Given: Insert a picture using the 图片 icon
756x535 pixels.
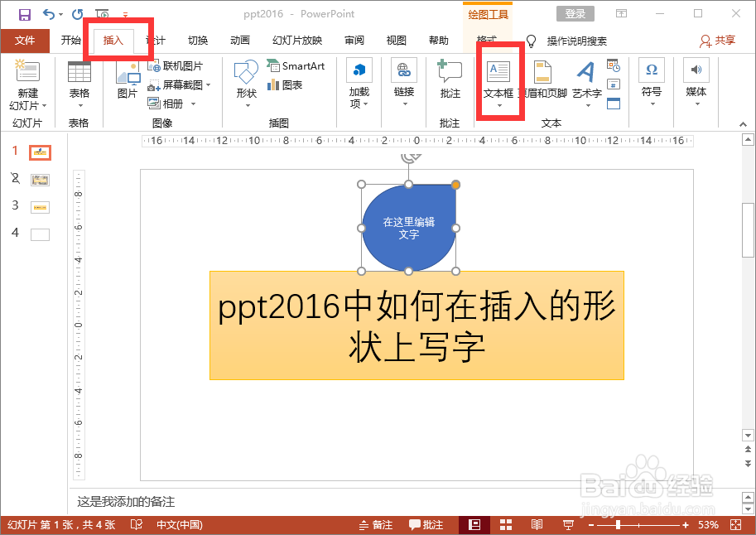Looking at the screenshot, I should click(x=128, y=80).
